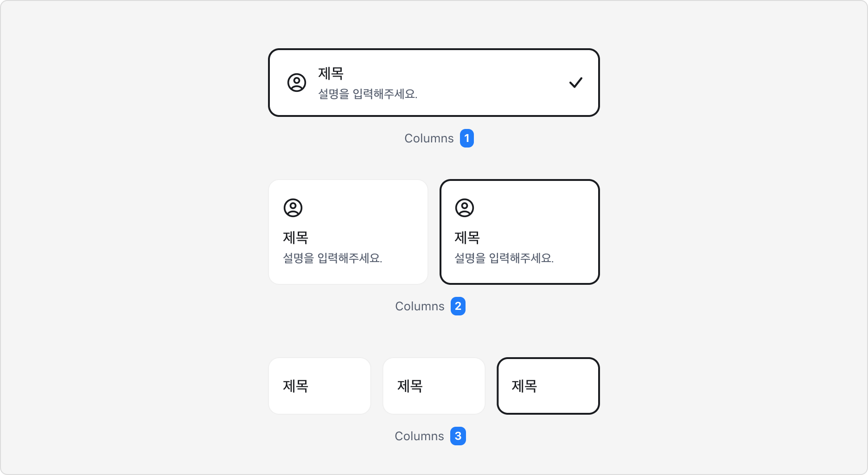
Task: Select the bordered third card in Columns 3 row
Action: [548, 385]
